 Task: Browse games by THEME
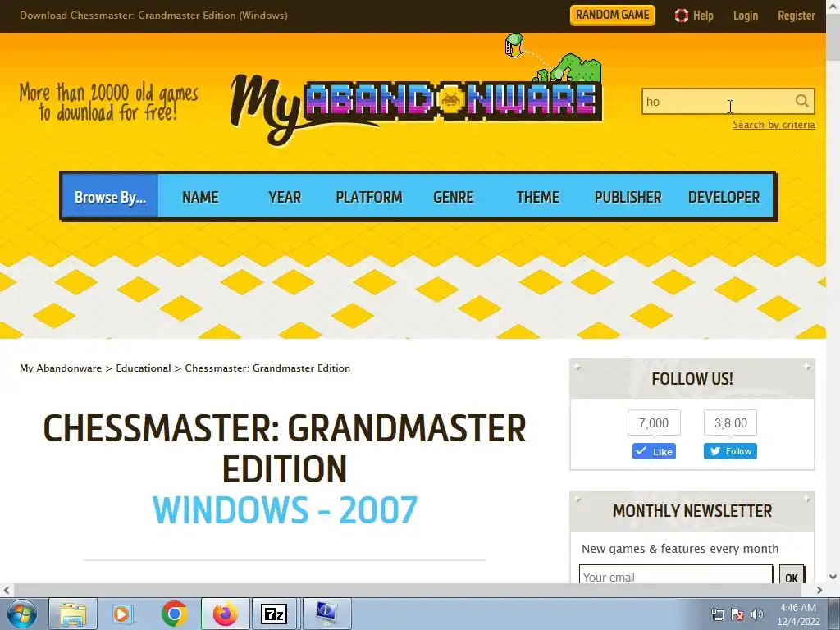point(537,197)
